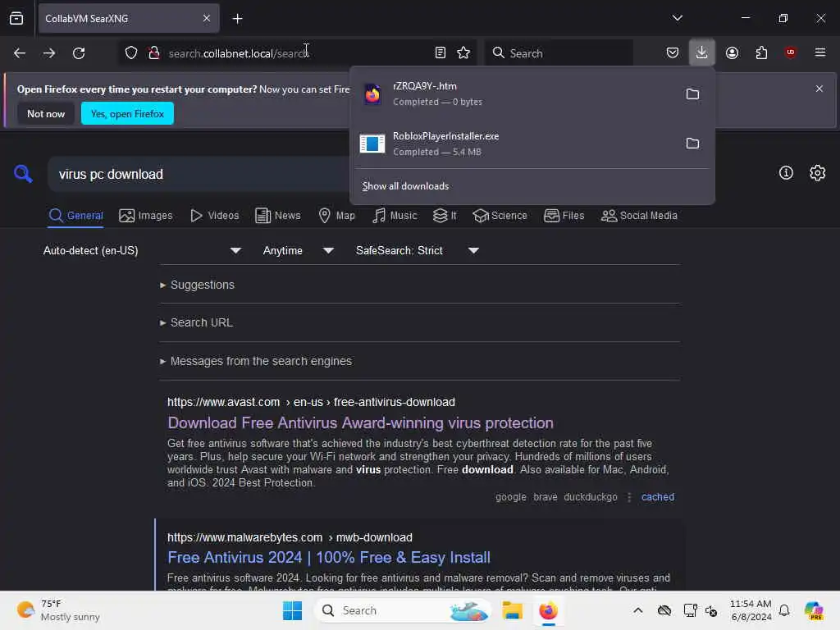Open the extensions puzzle icon
This screenshot has height=630, width=840.
(761, 52)
